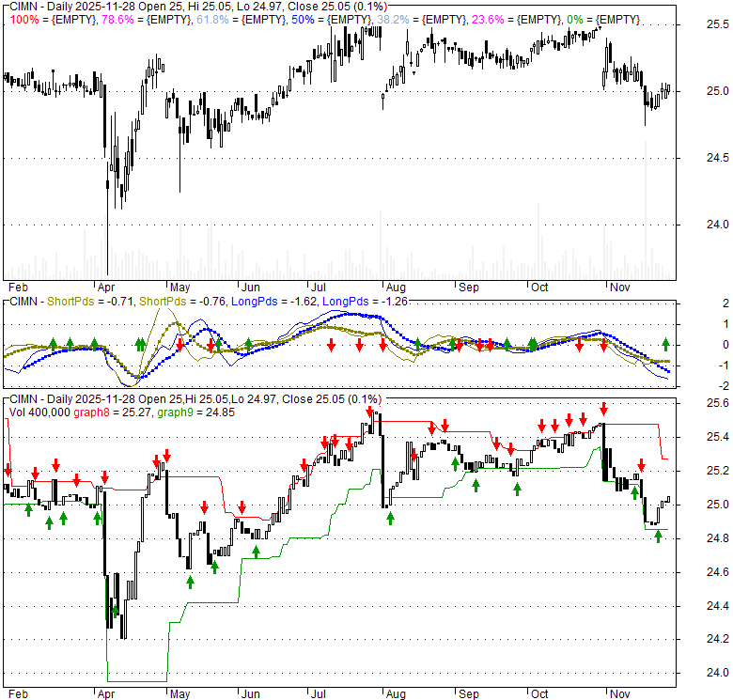Click the 'ShortPds = -0.76' indicator label
The height and width of the screenshot is (700, 733).
tap(182, 302)
